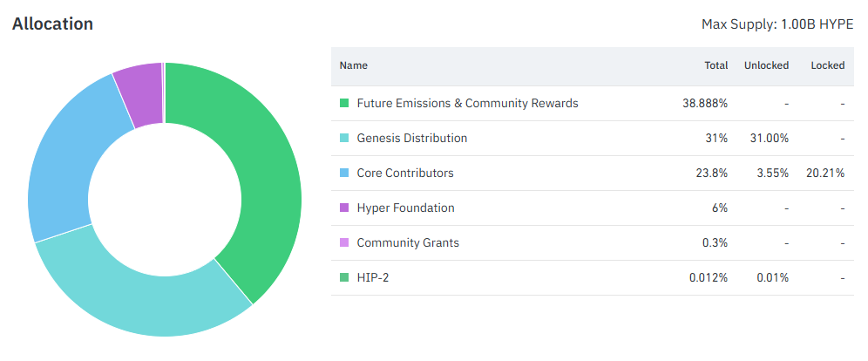Click the 6% Hyper Foundation total
The width and height of the screenshot is (868, 361).
click(x=720, y=208)
